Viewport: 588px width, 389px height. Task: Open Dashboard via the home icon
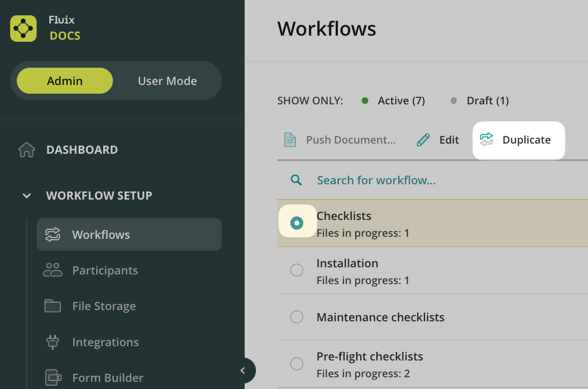[26, 150]
